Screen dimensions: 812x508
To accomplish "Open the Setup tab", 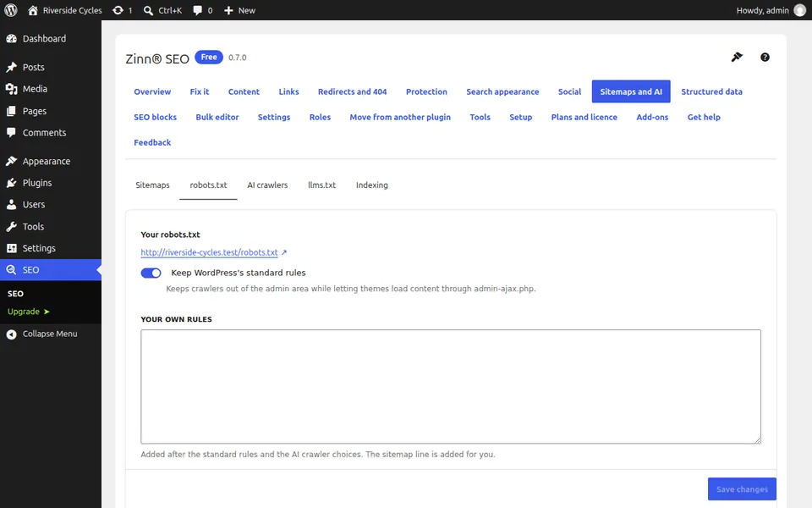I will [x=520, y=117].
